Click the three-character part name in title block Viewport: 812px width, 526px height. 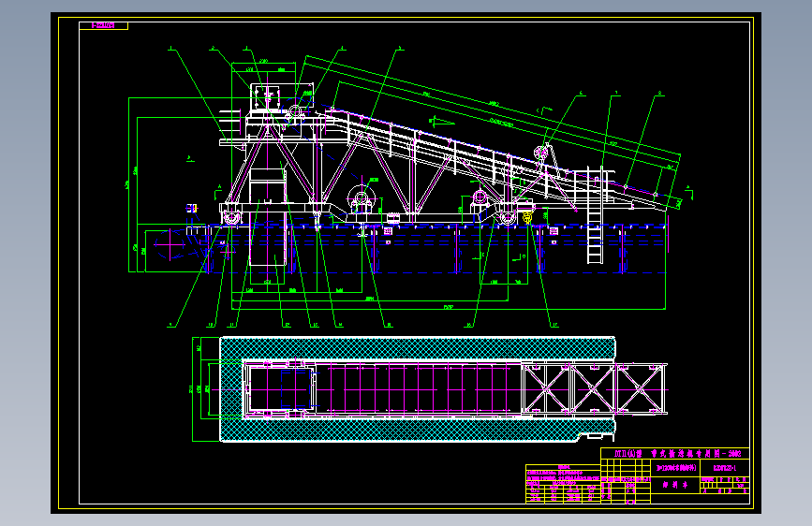(x=674, y=486)
